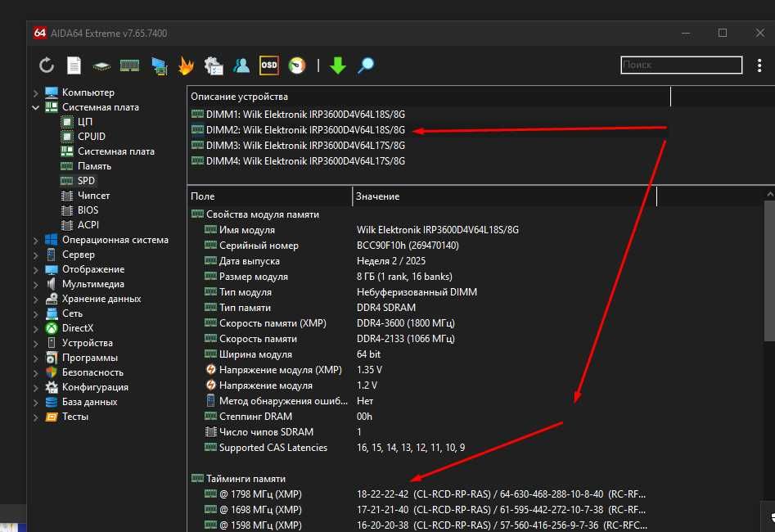Open the three-dot options menu
Viewport: 775px width, 532px height.
(759, 65)
